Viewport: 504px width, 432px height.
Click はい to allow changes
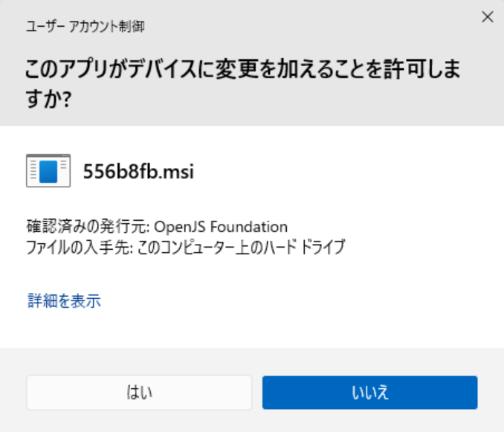click(139, 392)
